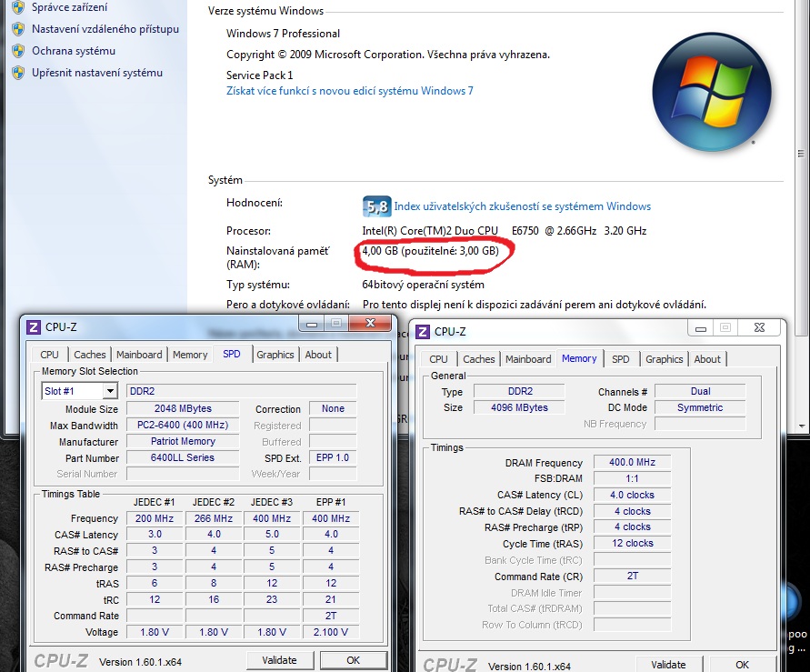Open Index uživatelských zkušeností link
810x672 pixels.
click(x=522, y=206)
